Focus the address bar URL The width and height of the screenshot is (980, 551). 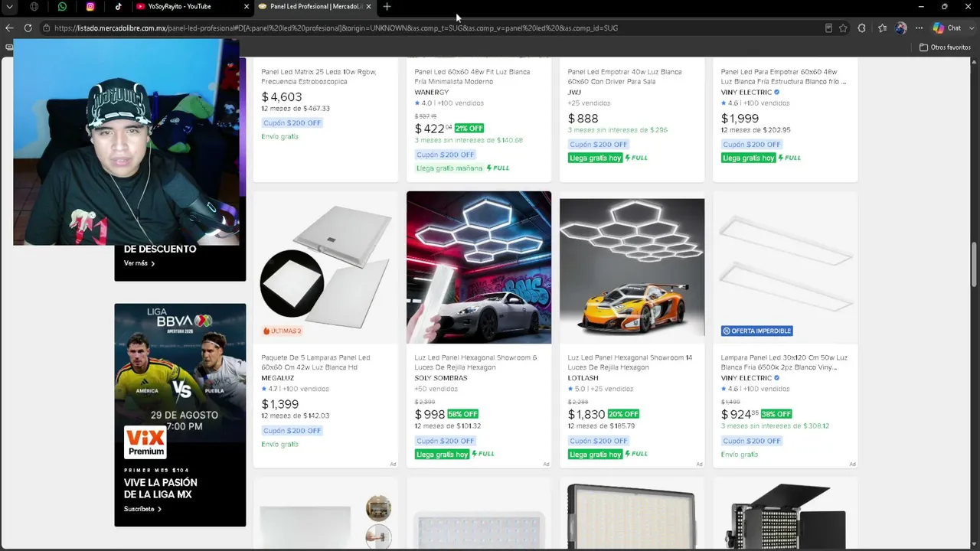point(336,28)
